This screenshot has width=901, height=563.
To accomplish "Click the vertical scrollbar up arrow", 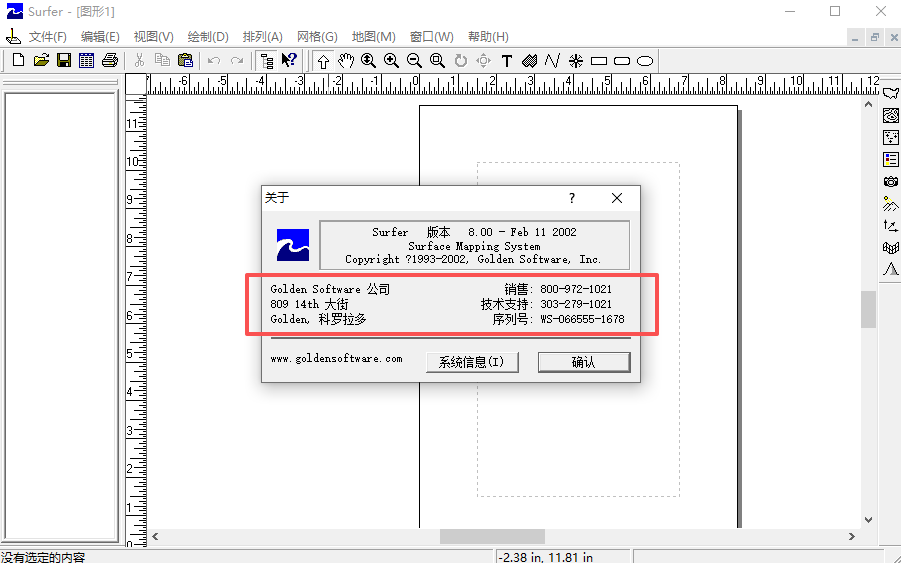I will click(868, 105).
